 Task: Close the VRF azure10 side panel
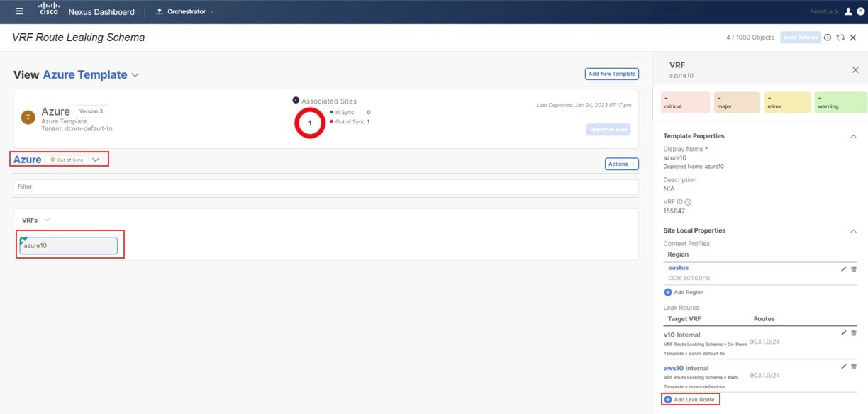[855, 69]
